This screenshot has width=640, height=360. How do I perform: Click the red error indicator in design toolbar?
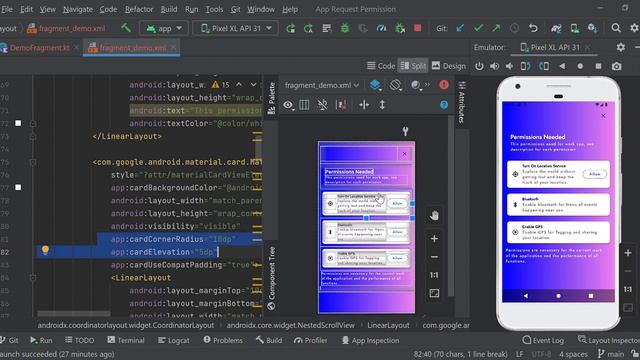[444, 85]
